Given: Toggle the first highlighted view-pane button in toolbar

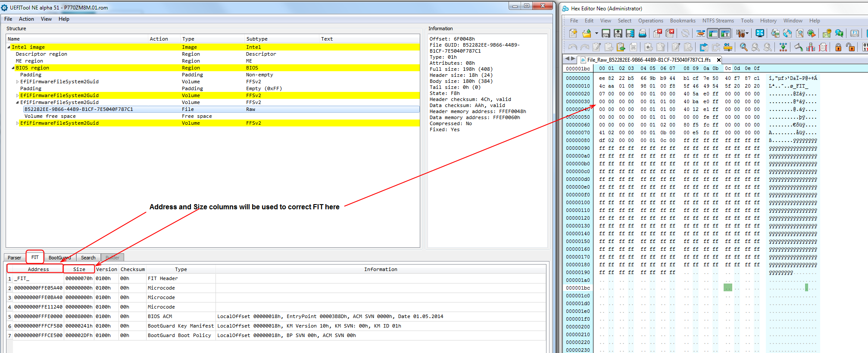Looking at the screenshot, I should 713,33.
